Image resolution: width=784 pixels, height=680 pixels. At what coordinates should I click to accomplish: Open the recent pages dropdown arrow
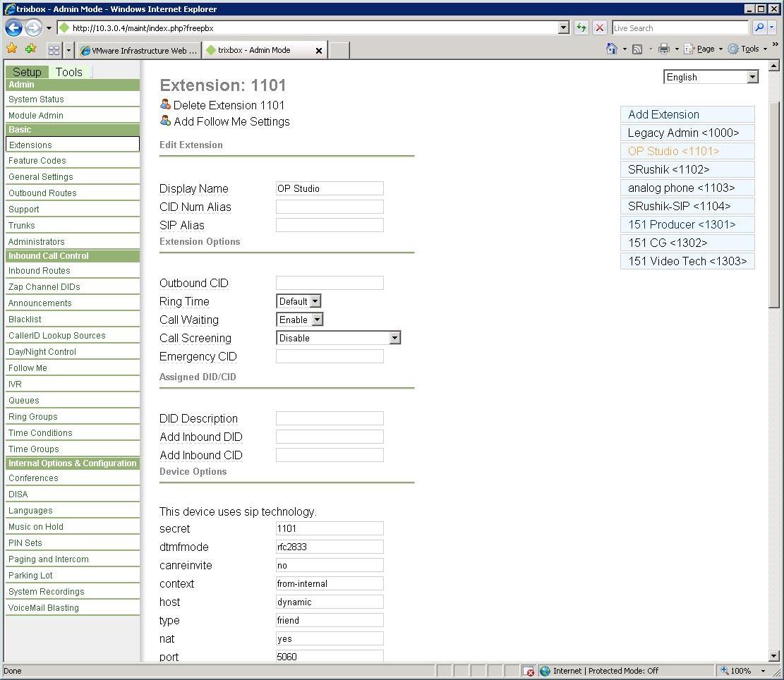[49, 28]
